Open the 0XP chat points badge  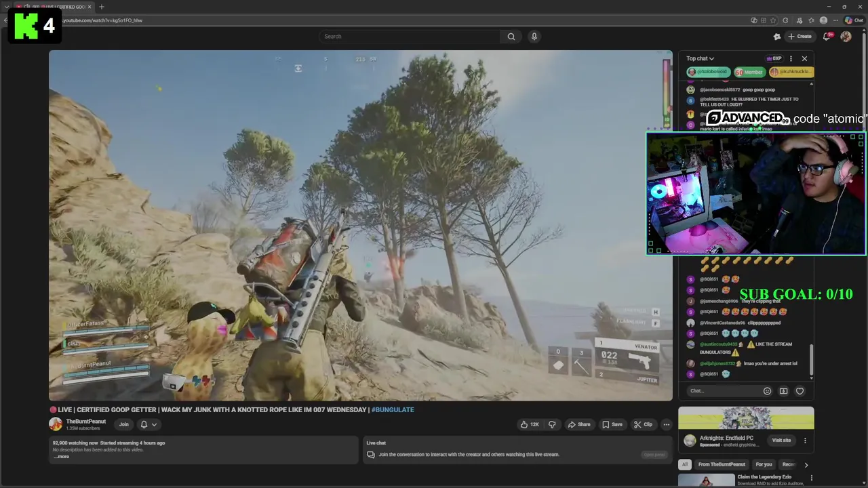tap(774, 58)
